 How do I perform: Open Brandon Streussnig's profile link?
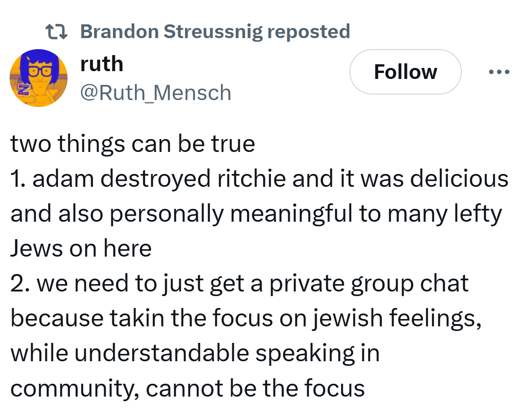click(171, 32)
